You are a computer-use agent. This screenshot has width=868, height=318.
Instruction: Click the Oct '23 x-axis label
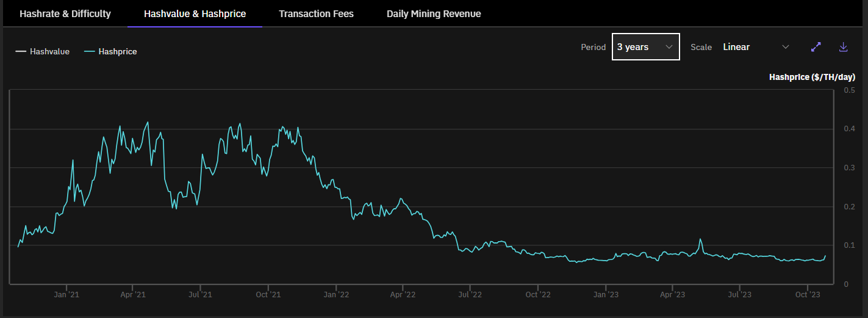click(x=808, y=294)
